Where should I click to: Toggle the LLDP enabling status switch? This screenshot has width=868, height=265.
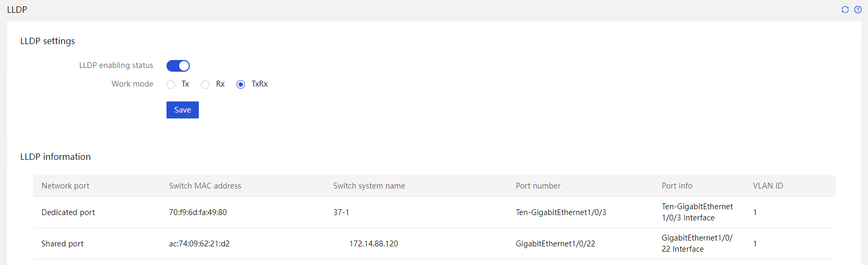(178, 66)
